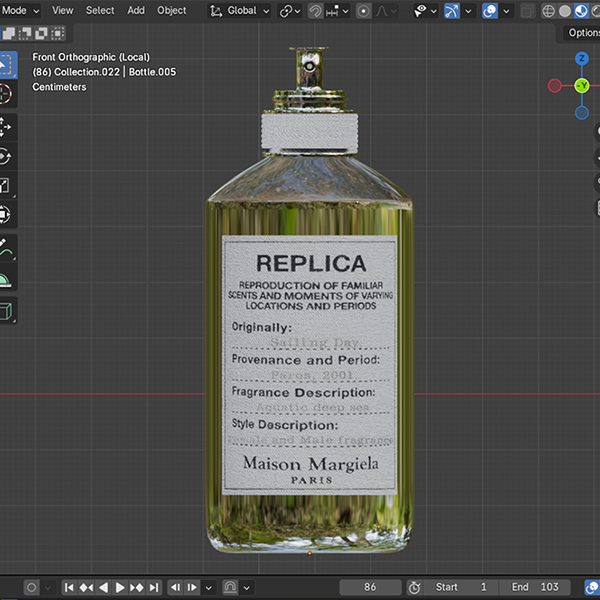Image resolution: width=600 pixels, height=600 pixels.
Task: Switch to material preview shading
Action: coord(581,11)
